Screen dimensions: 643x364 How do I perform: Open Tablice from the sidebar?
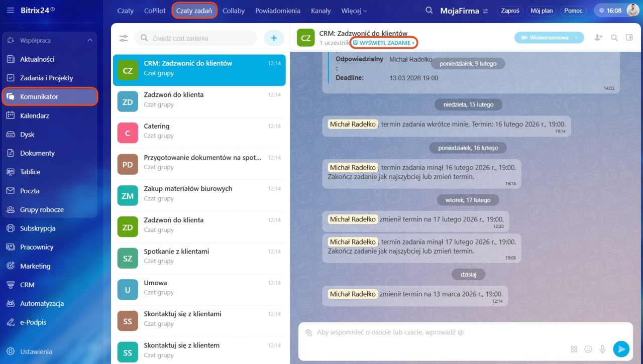49,172
